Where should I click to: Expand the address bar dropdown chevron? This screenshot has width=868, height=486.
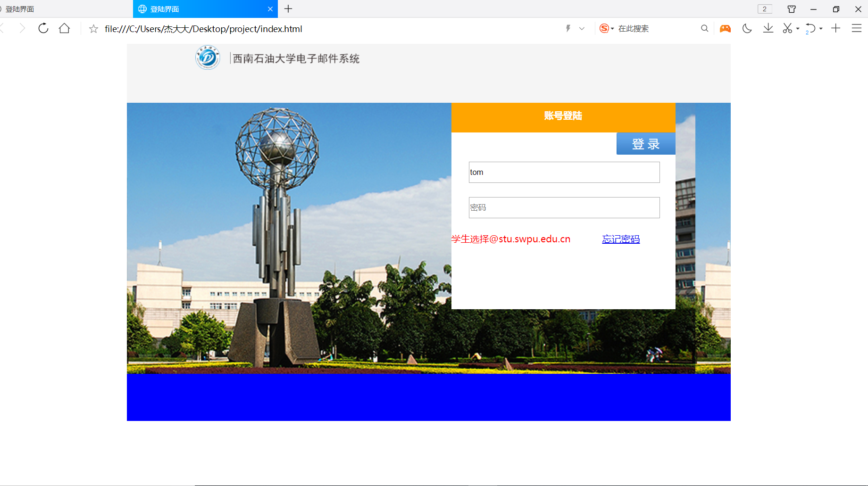click(x=582, y=29)
